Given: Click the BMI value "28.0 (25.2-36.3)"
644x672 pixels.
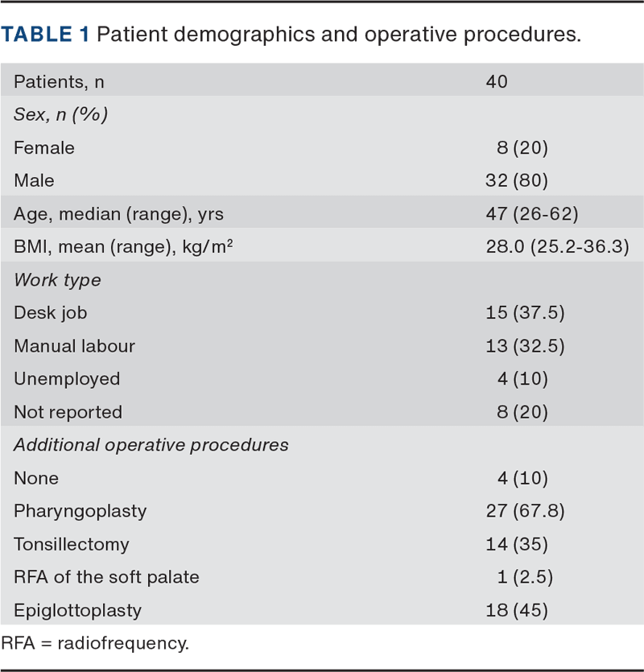Looking at the screenshot, I should click(557, 246).
